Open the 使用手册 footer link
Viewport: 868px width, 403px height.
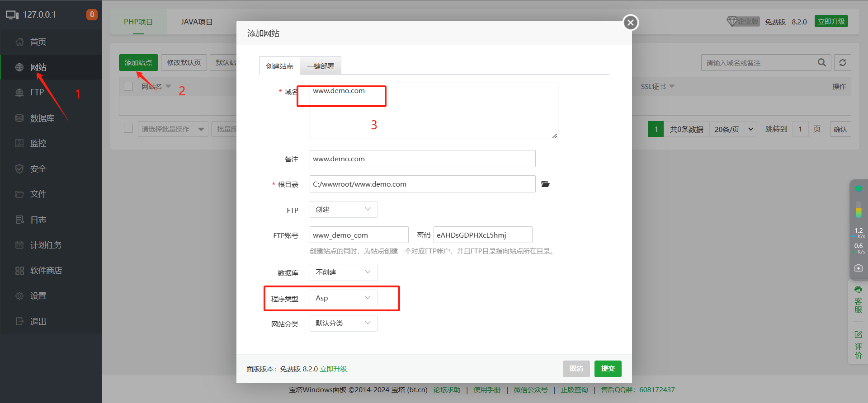point(487,389)
